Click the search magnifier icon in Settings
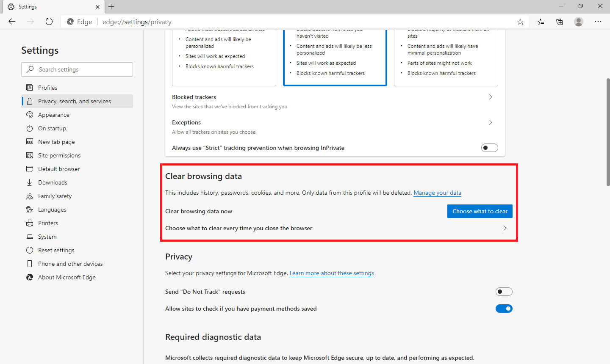Viewport: 610px width, 364px height. [x=30, y=69]
